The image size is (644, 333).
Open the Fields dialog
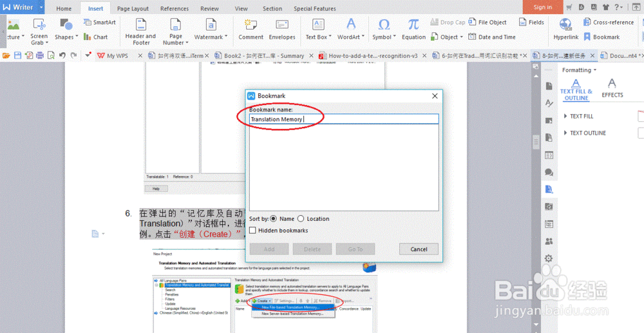[531, 22]
